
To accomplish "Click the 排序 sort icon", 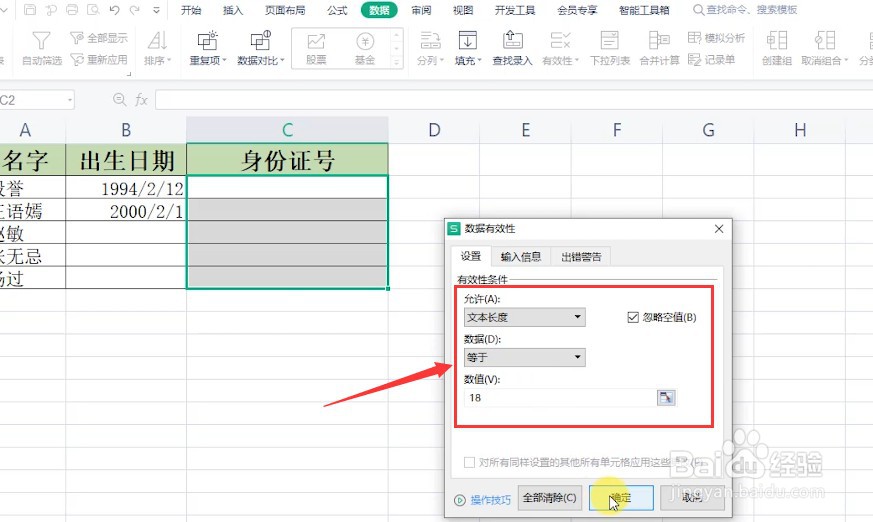I will coord(157,41).
